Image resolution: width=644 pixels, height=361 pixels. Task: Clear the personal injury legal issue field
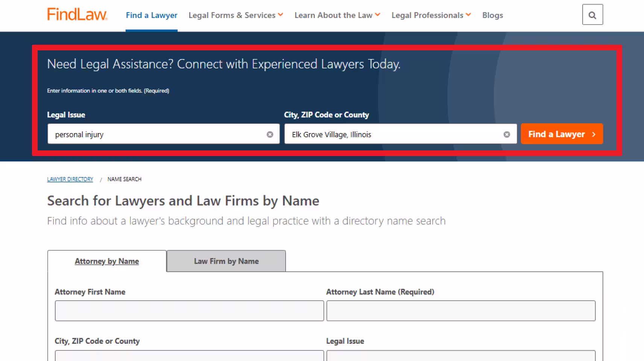(x=270, y=134)
